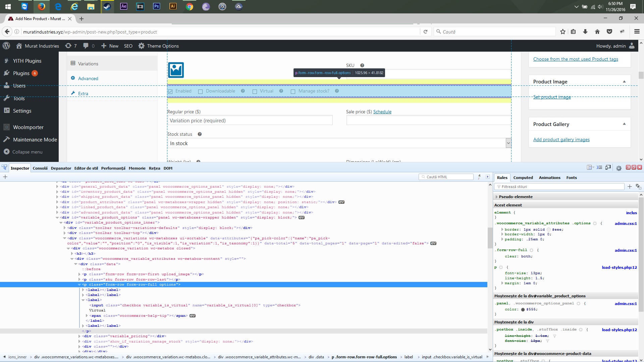Click Choose from most used Product tags
The height and width of the screenshot is (362, 644).
[x=576, y=59]
